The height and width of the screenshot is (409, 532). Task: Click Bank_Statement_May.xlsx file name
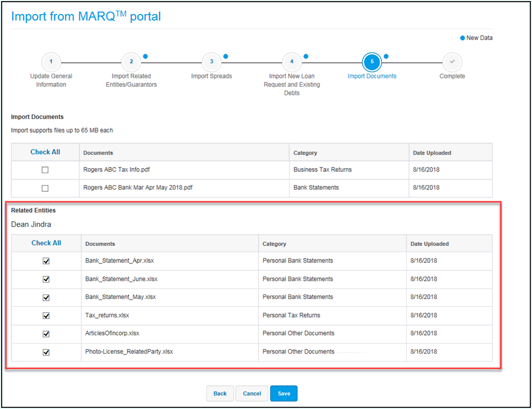pyautogui.click(x=121, y=297)
